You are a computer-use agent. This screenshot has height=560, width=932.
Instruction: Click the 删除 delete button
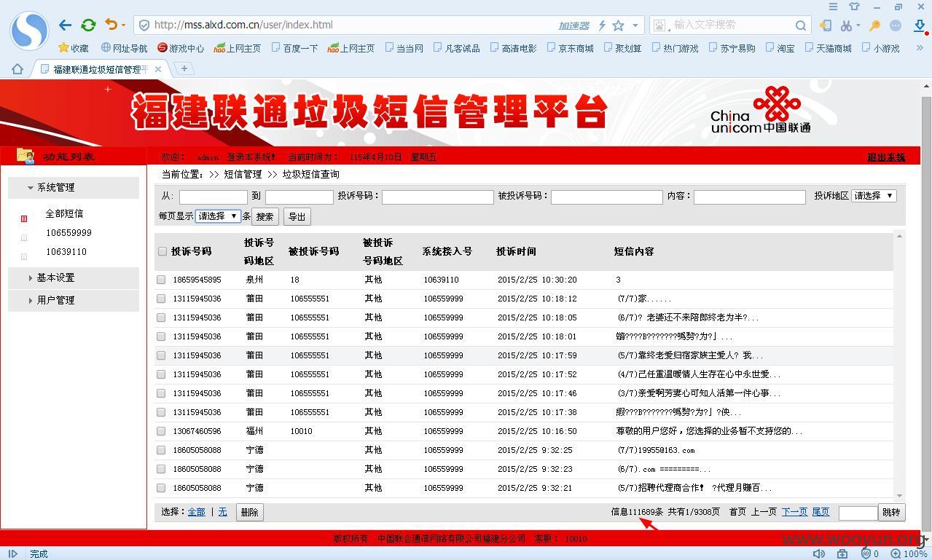point(249,512)
